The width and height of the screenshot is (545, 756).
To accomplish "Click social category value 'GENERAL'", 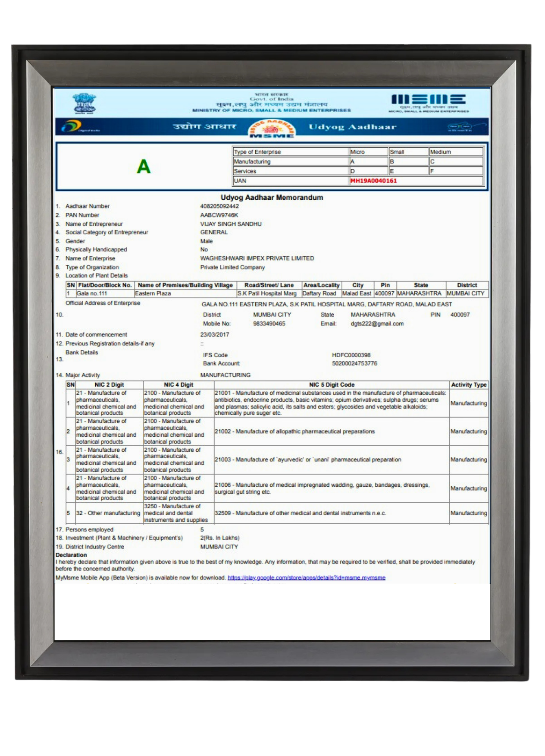I will pyautogui.click(x=214, y=232).
